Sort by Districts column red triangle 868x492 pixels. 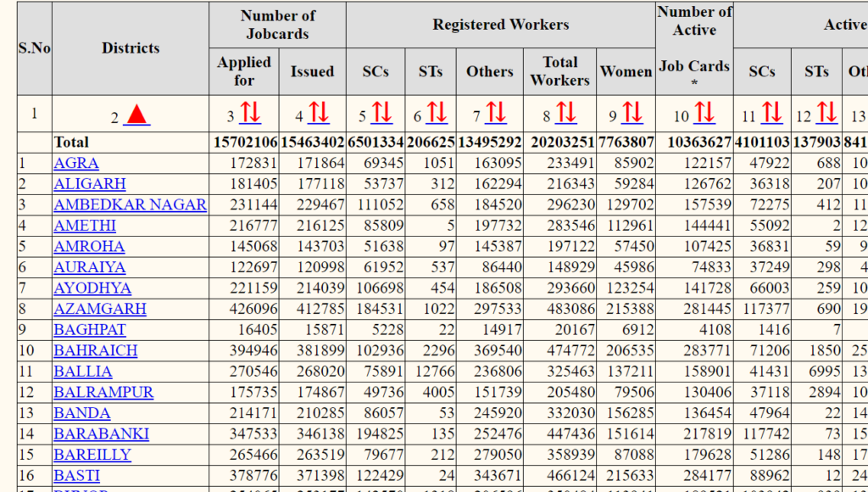point(136,115)
